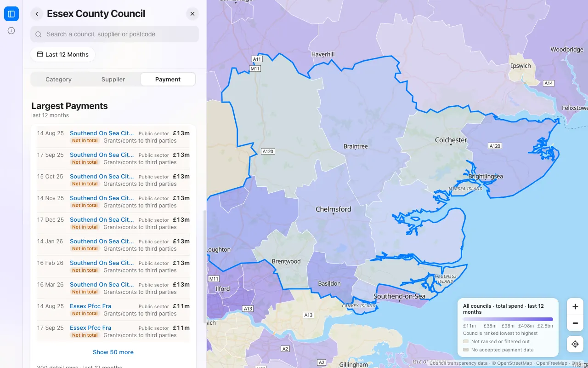Click Show 50 more payments
588x368 pixels.
coord(113,352)
